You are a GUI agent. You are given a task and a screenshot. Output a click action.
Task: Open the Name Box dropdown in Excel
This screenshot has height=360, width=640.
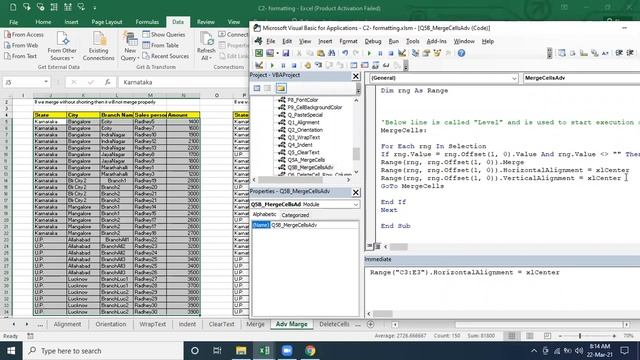click(46, 82)
